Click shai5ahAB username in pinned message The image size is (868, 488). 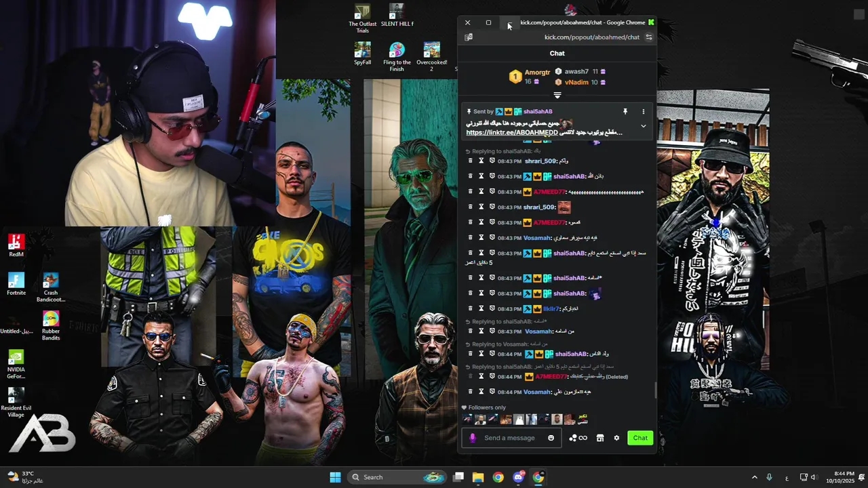(538, 111)
